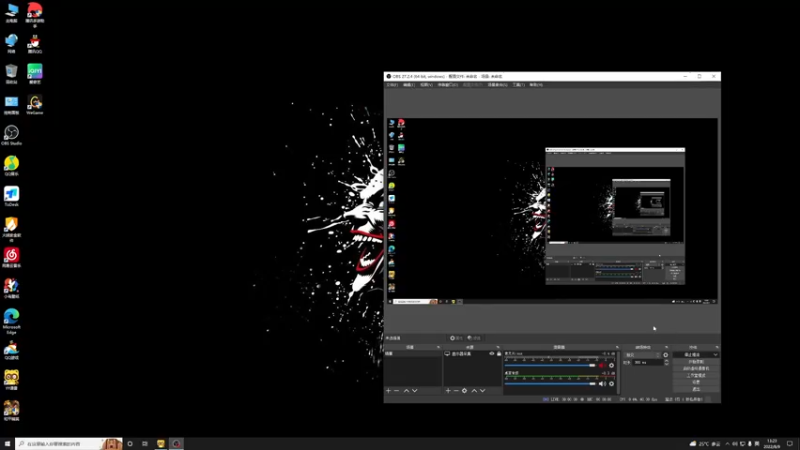Click the Start Recording button
Viewport: 800px width, 450px height.
pyautogui.click(x=696, y=362)
